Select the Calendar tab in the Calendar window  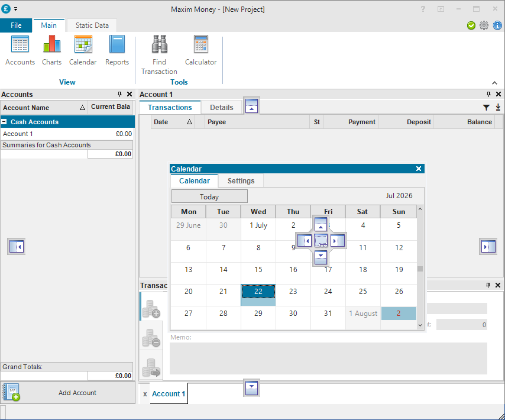coord(194,180)
